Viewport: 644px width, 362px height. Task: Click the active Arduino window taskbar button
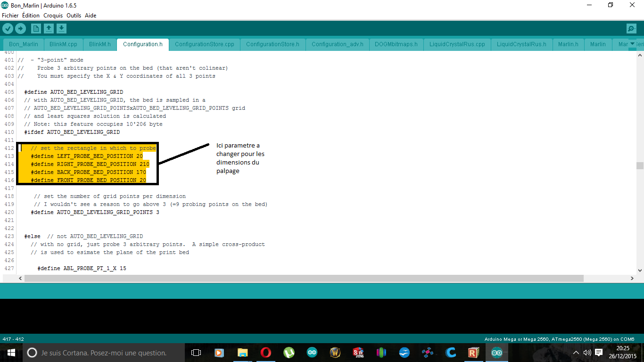point(497,353)
